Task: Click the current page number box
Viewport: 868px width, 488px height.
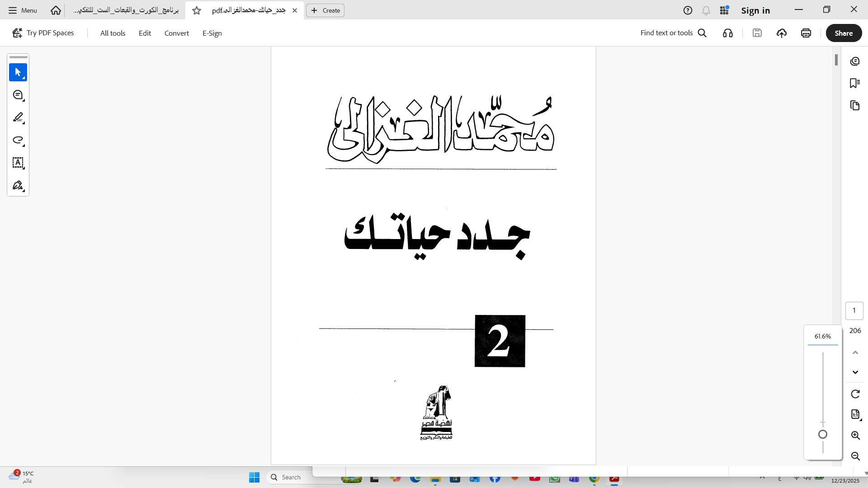Action: click(x=854, y=310)
